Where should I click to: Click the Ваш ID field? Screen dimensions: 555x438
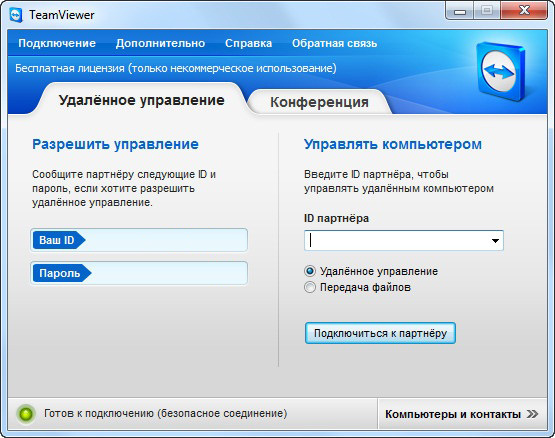pos(139,240)
